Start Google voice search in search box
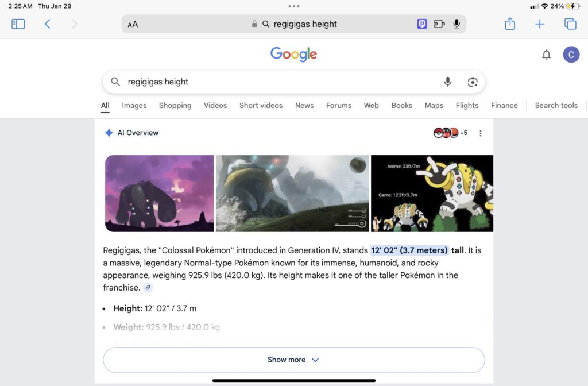Screen dimensions: 588x386 448,82
